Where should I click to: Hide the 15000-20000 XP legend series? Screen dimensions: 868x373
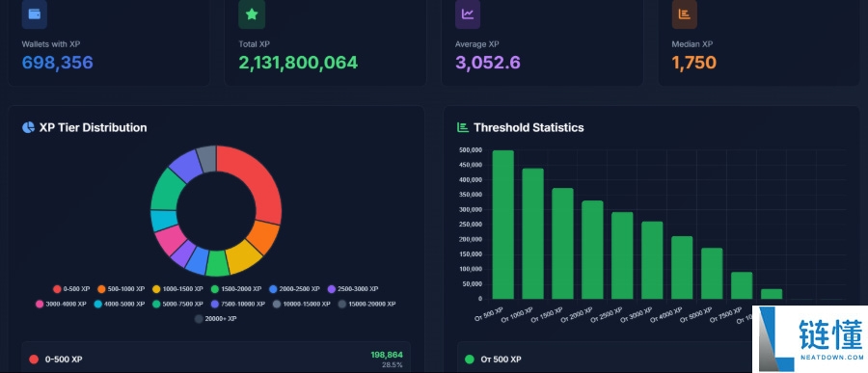[x=367, y=304]
